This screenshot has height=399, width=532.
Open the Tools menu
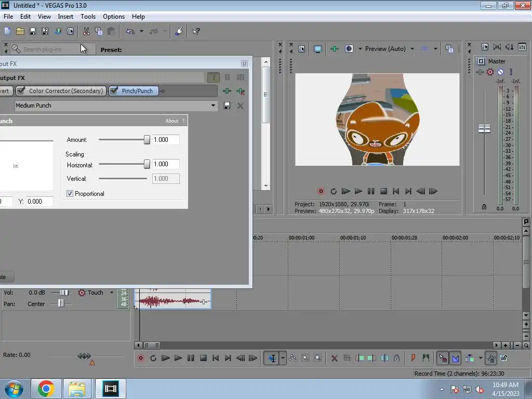(88, 17)
